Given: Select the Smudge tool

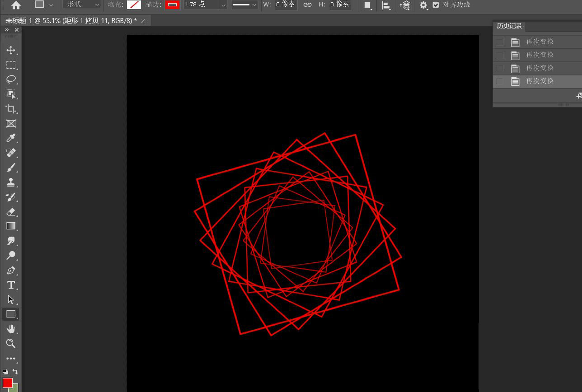Looking at the screenshot, I should pos(11,241).
